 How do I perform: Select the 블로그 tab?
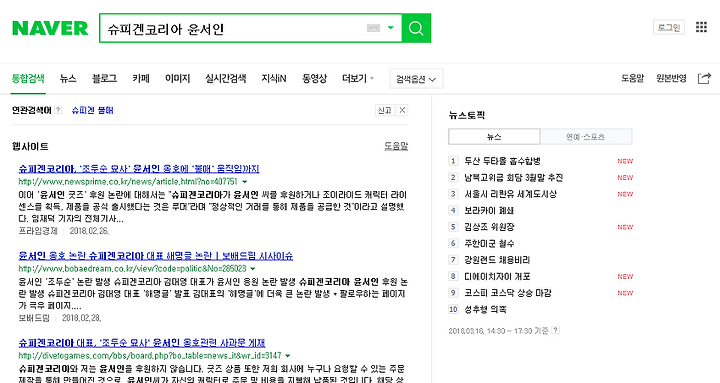pos(104,79)
